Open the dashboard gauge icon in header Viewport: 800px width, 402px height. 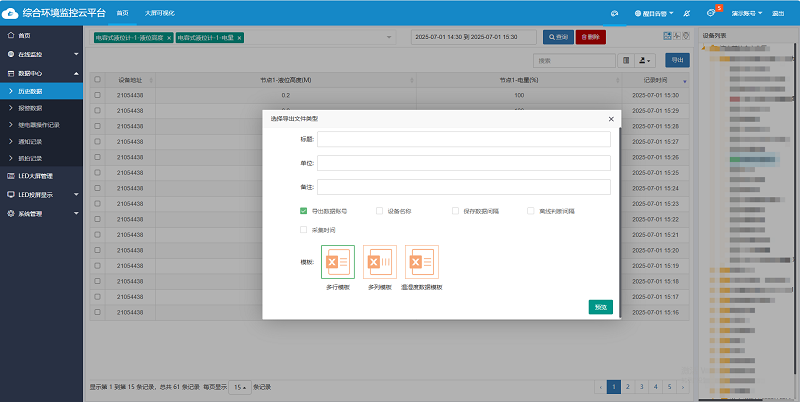pyautogui.click(x=615, y=13)
